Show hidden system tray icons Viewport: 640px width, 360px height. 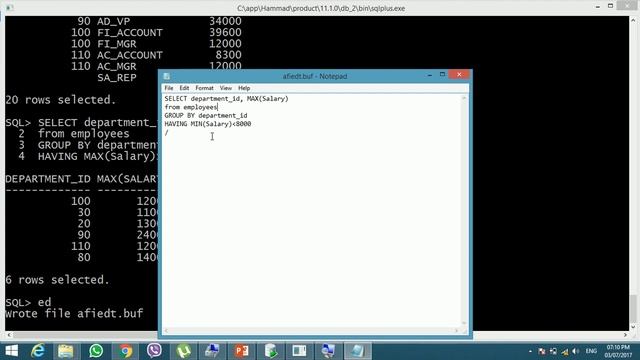pos(530,351)
